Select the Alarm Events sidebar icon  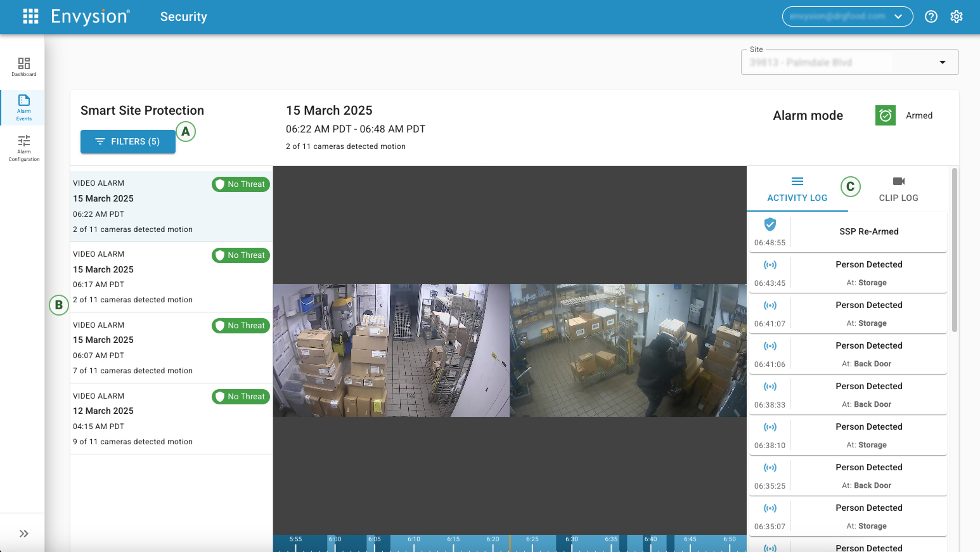pyautogui.click(x=23, y=107)
